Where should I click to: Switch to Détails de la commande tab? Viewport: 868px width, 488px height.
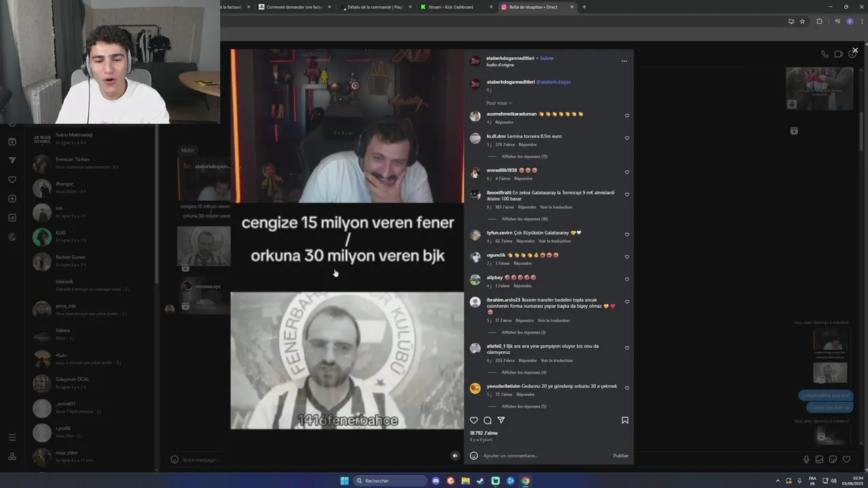pos(376,7)
